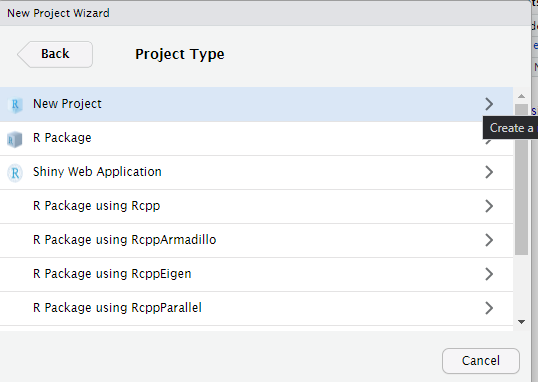Screen dimensions: 538x382
Task: Select R Package using RcppEigen
Action: coord(256,275)
